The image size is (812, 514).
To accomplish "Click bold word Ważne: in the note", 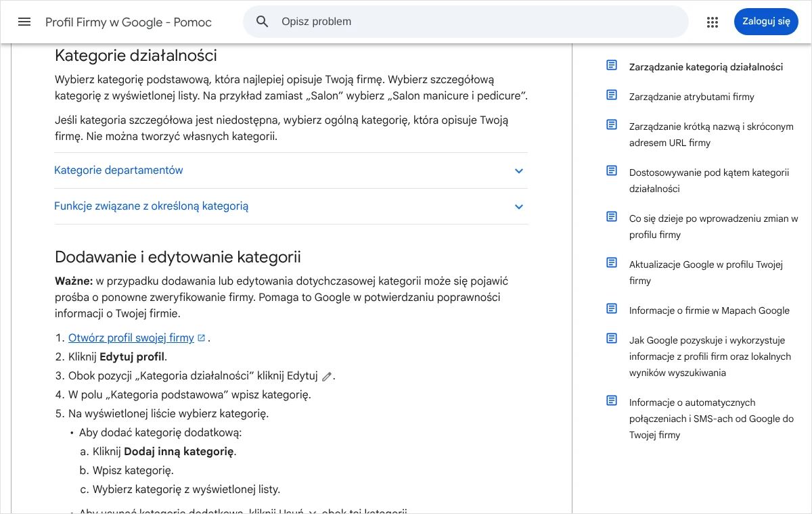I will coord(74,281).
